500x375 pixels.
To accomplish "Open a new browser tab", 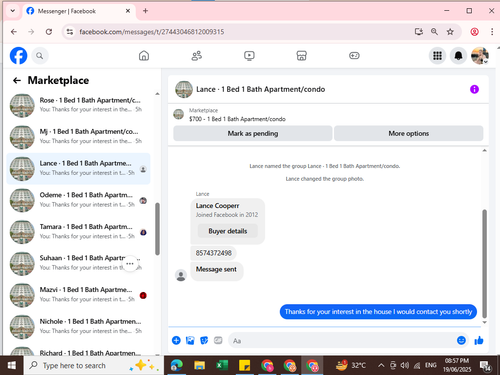I will [145, 11].
